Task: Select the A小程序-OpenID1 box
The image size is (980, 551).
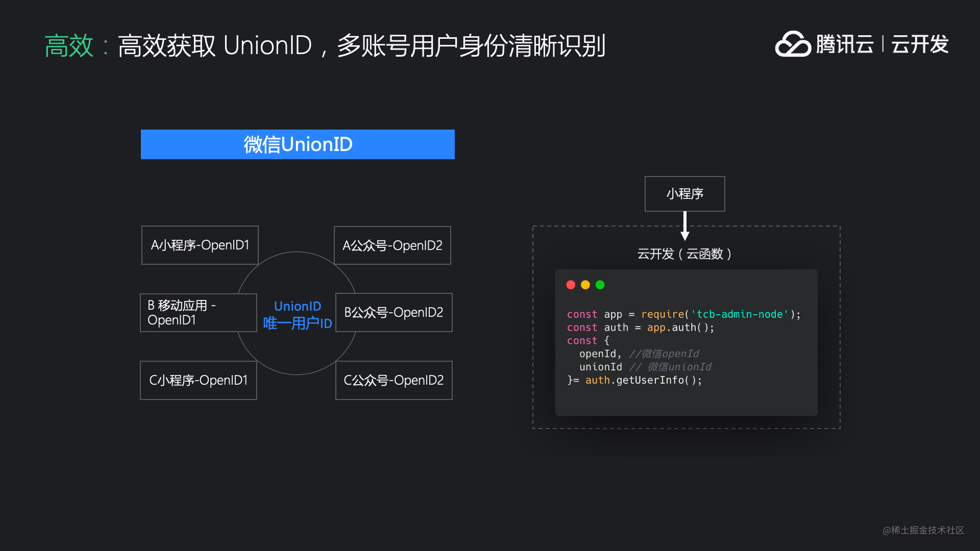Action: tap(200, 245)
